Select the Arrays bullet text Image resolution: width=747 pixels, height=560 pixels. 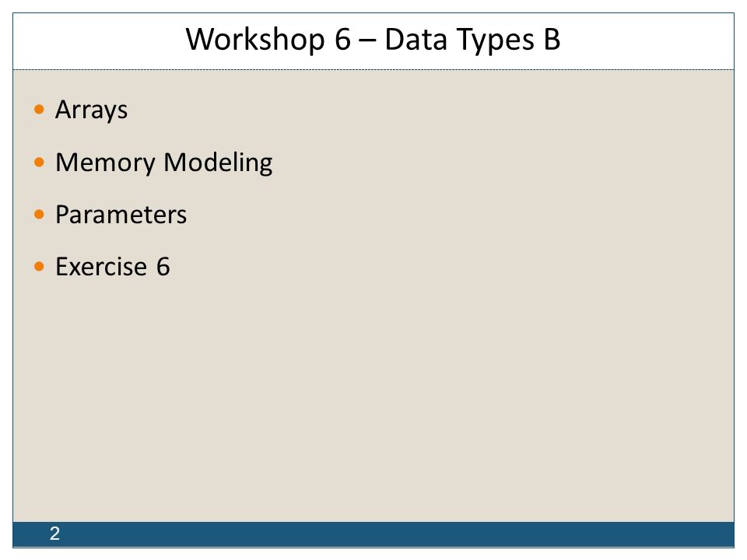92,110
